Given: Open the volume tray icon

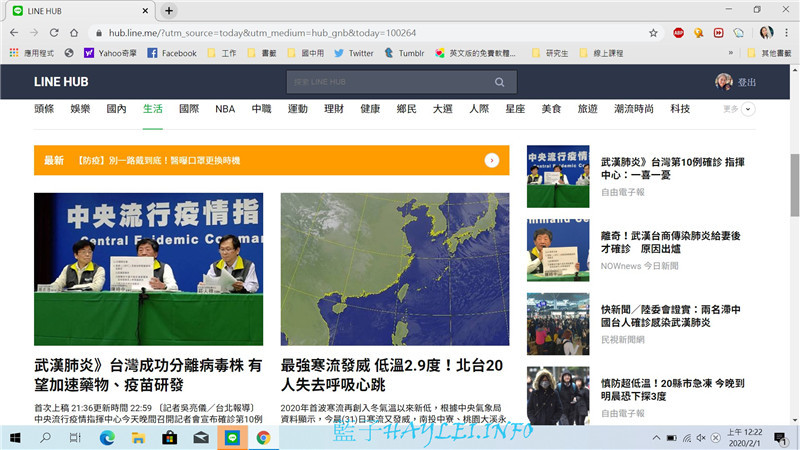Looking at the screenshot, I should tap(701, 438).
